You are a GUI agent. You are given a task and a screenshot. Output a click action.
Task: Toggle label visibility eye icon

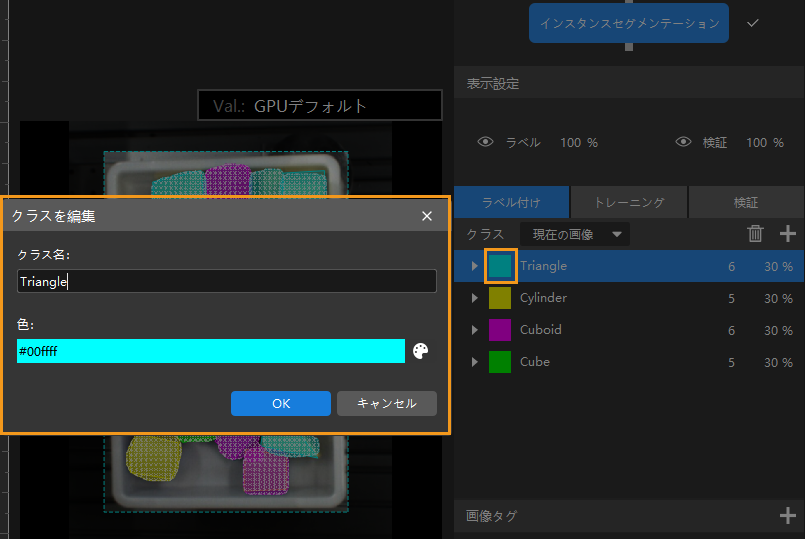click(x=486, y=142)
